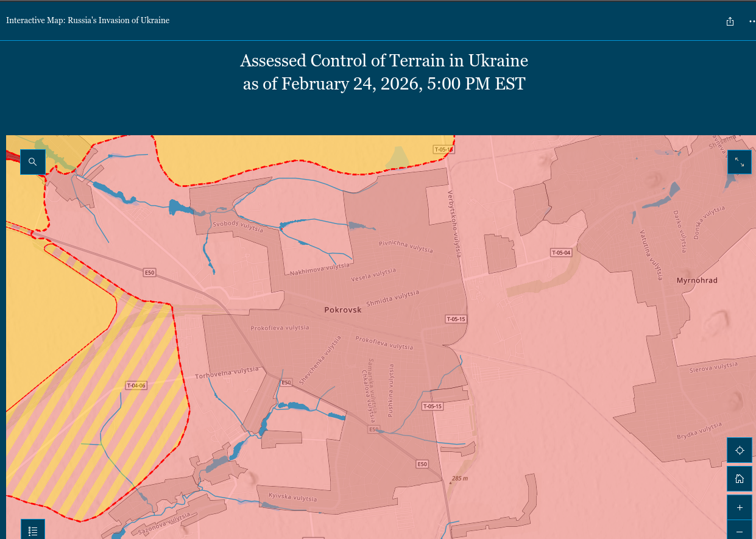Click the T-05-04 road marker

click(561, 253)
